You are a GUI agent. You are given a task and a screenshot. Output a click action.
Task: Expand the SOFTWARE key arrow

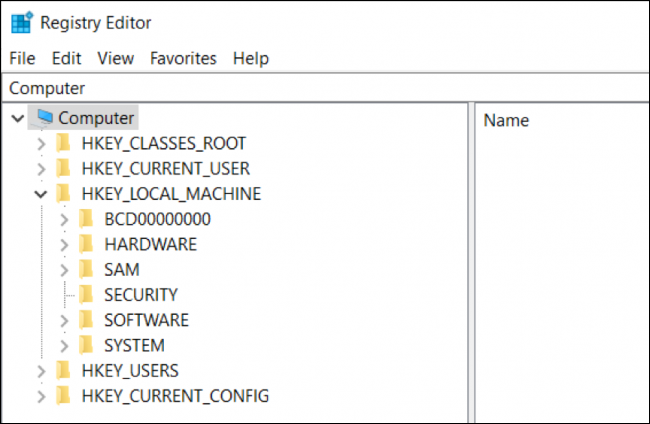63,320
